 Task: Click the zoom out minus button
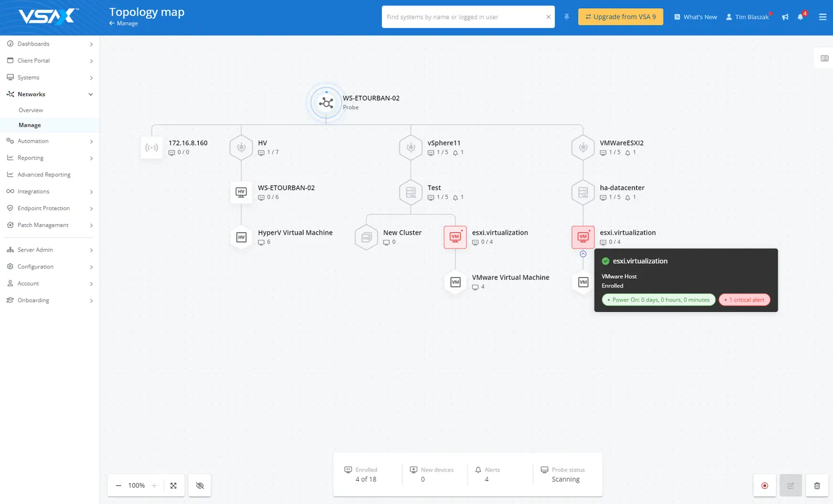[x=119, y=485]
